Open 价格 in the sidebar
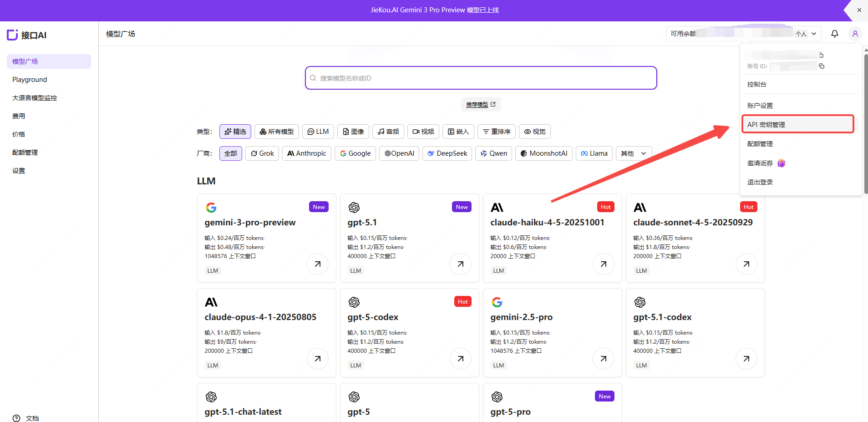This screenshot has width=868, height=422. pos(49,134)
